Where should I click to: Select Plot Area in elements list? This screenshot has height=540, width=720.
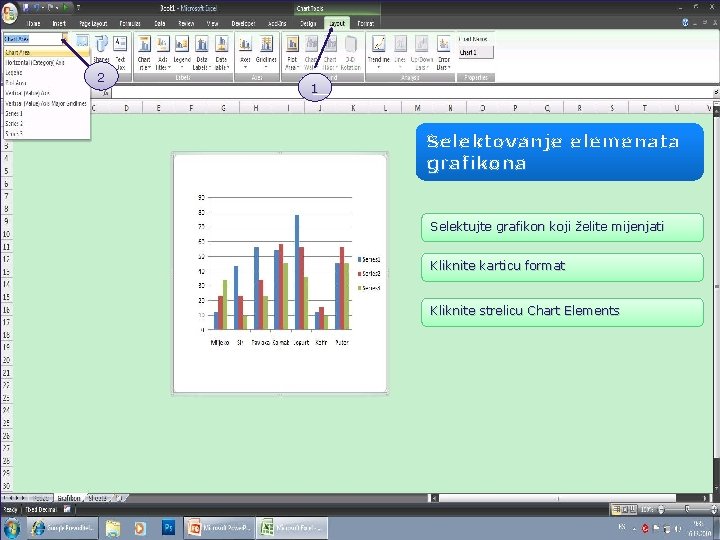[x=46, y=83]
